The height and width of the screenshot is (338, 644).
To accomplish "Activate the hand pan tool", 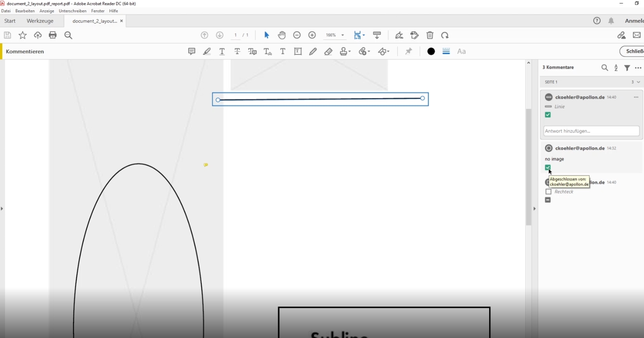I will 282,35.
